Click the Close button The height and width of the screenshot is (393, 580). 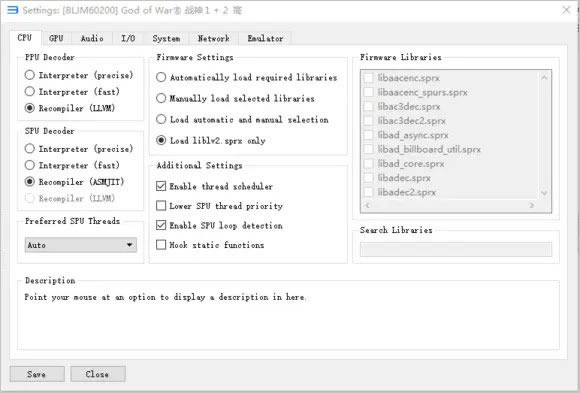click(x=98, y=374)
